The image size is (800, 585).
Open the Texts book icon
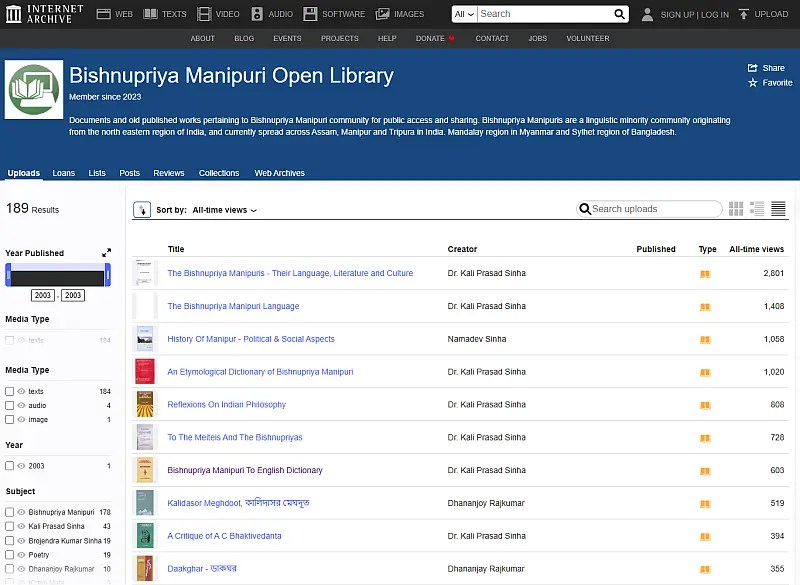click(x=150, y=14)
